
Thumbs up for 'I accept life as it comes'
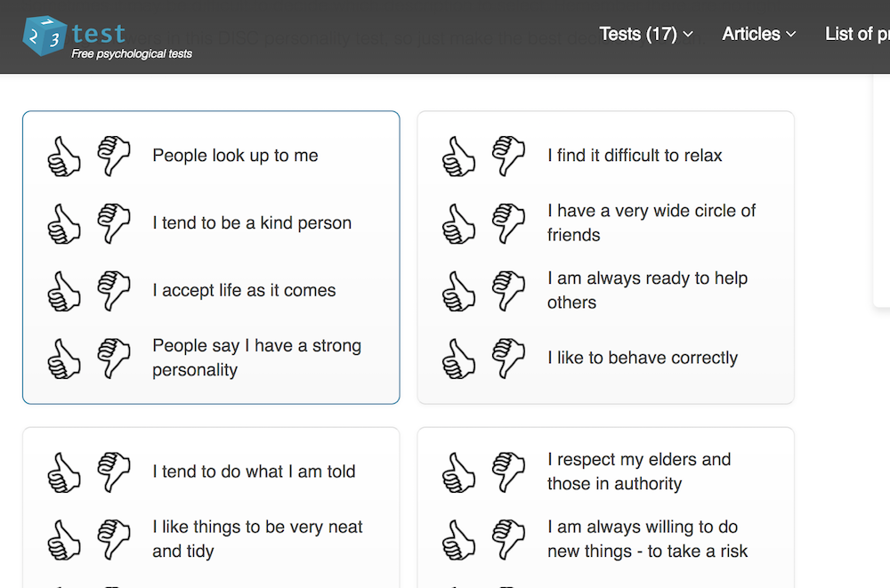64,291
